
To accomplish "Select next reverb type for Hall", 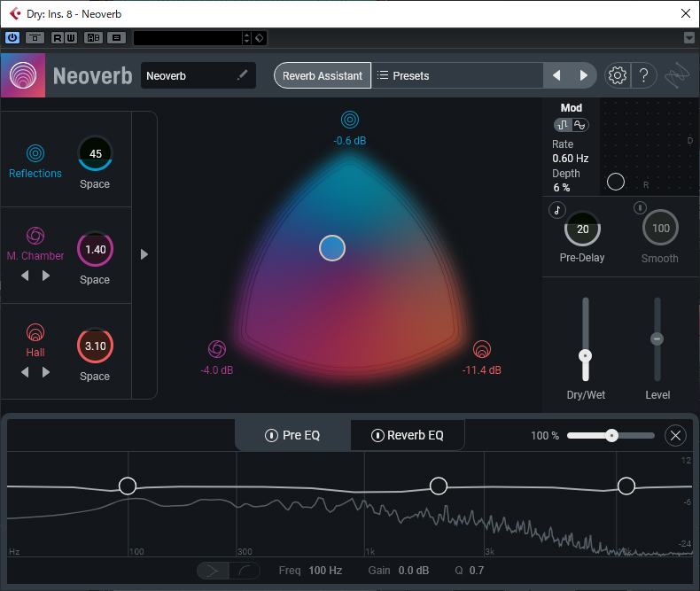I will (45, 372).
